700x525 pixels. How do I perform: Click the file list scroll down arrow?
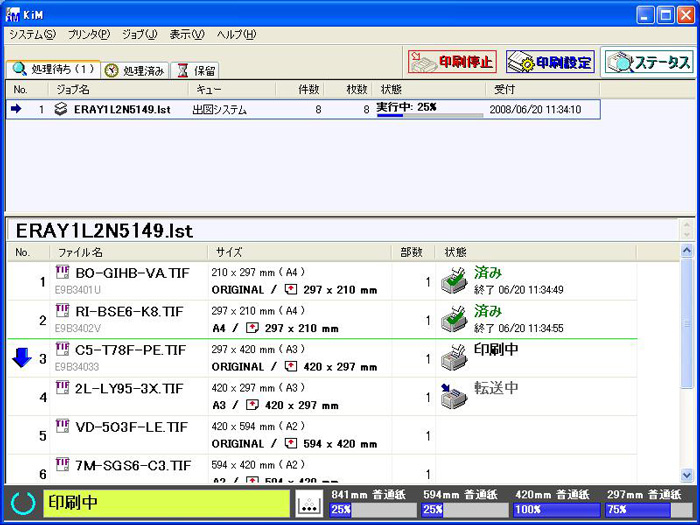coord(687,475)
